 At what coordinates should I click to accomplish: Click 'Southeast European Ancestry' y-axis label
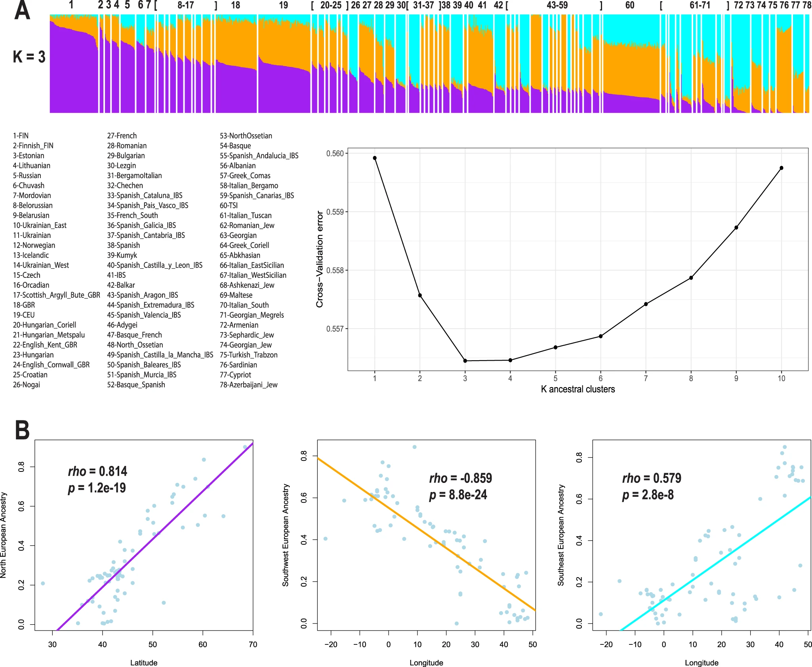point(560,535)
